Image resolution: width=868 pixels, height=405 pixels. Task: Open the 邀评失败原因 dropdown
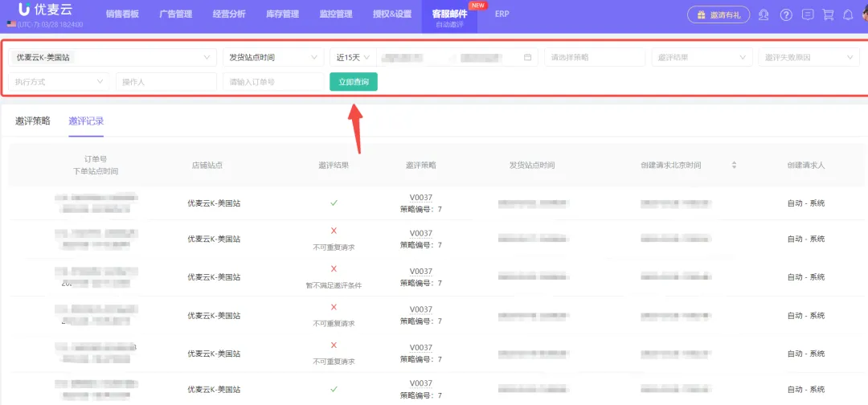coord(809,57)
